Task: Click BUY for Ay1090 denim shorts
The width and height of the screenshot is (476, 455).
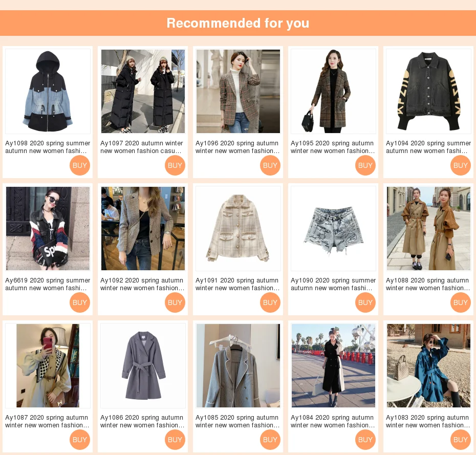Action: click(365, 302)
